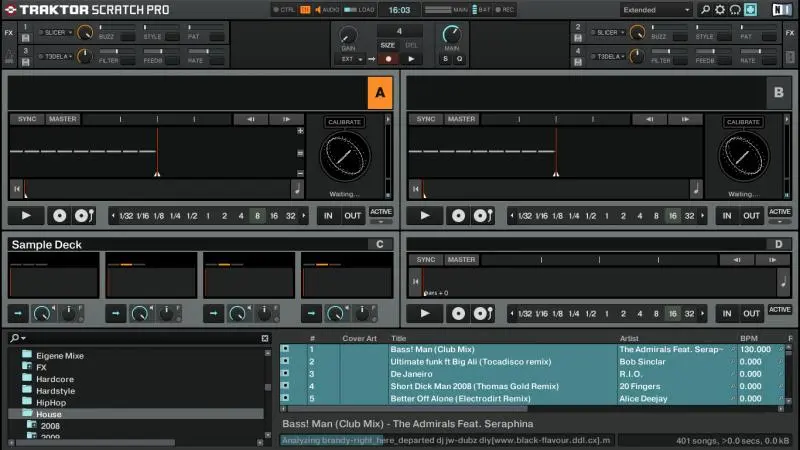Select the turntable scratch mode icon on Deck B
800x450 pixels.
pos(484,215)
